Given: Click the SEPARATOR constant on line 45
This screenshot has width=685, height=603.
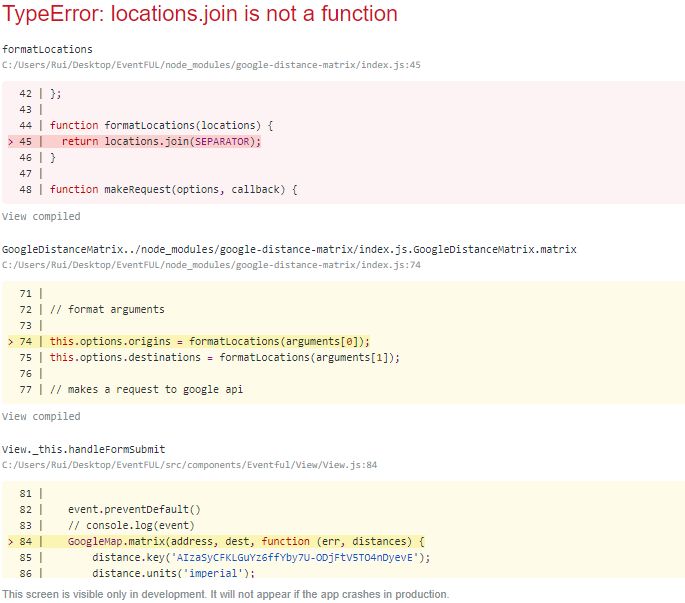Looking at the screenshot, I should click(222, 142).
